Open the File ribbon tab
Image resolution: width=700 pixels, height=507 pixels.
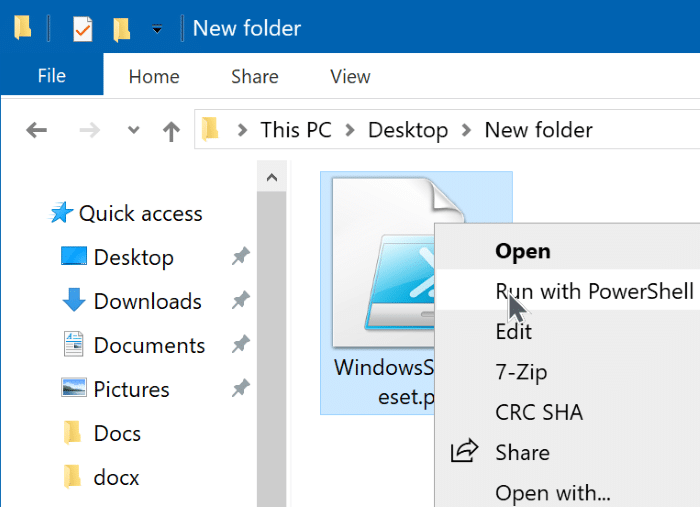[x=52, y=75]
